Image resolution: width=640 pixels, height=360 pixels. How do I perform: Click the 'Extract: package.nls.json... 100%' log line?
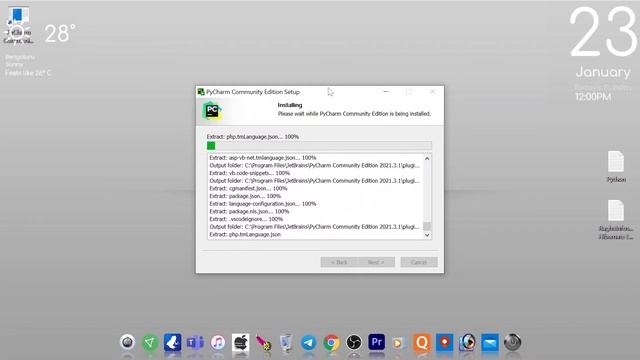click(x=249, y=211)
